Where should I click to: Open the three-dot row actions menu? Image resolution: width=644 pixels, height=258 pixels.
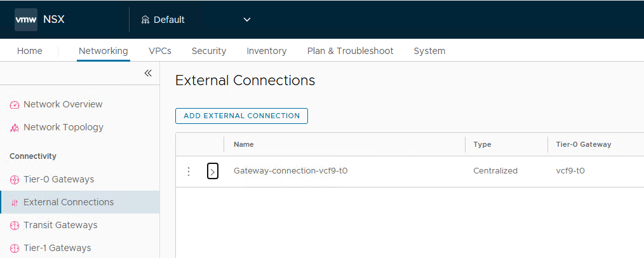point(188,172)
